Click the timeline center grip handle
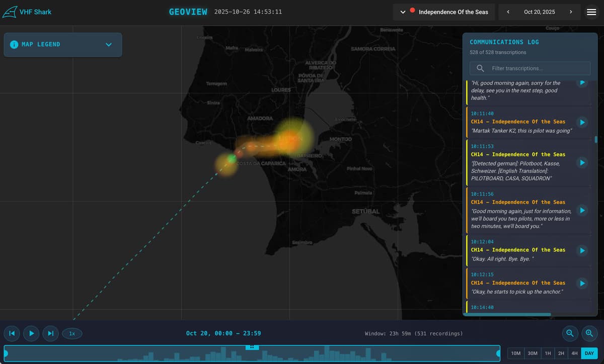The height and width of the screenshot is (364, 604). point(252,347)
